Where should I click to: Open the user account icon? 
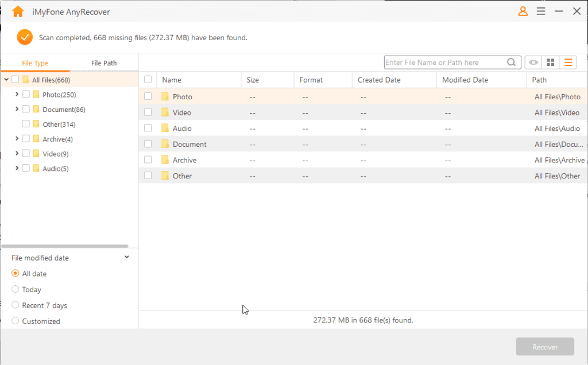(x=523, y=11)
